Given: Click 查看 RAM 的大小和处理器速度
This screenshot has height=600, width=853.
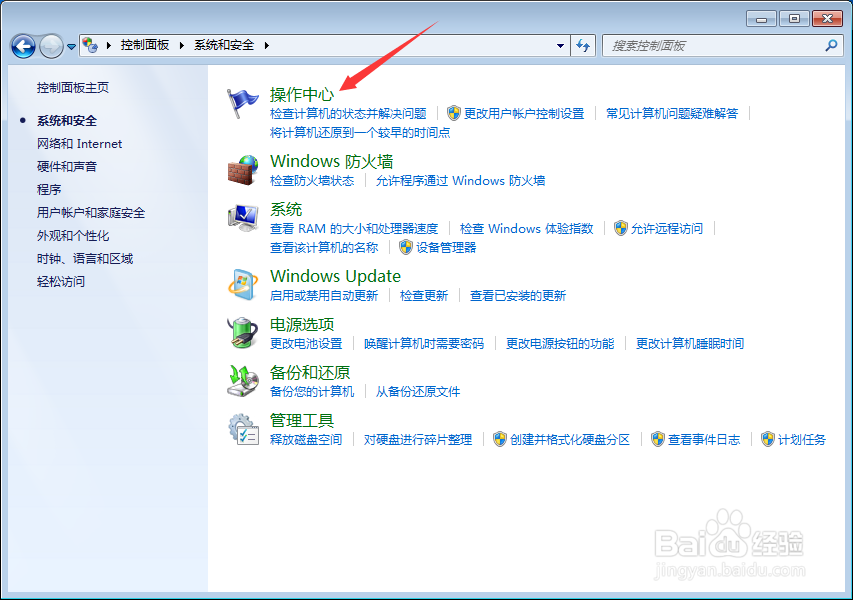Looking at the screenshot, I should tap(354, 228).
